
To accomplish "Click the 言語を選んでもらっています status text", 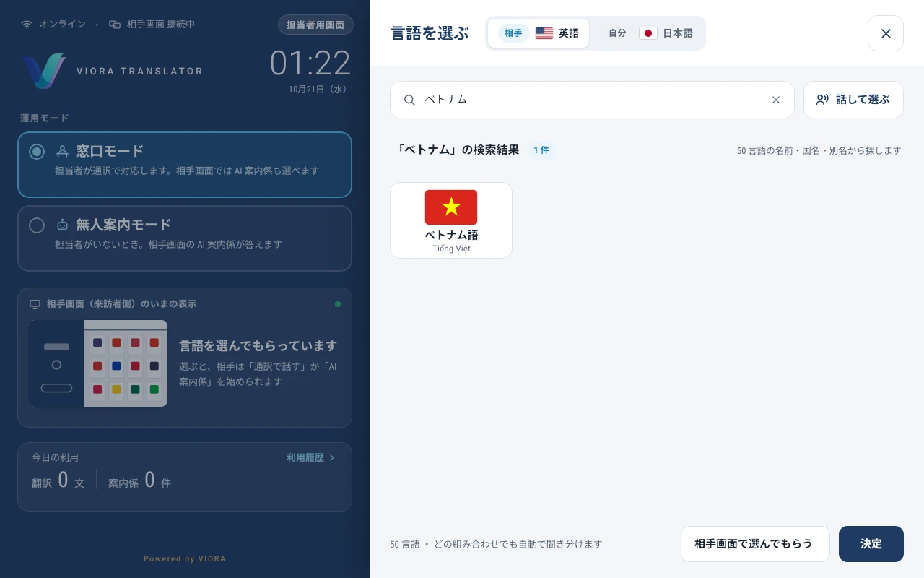I will click(x=258, y=346).
